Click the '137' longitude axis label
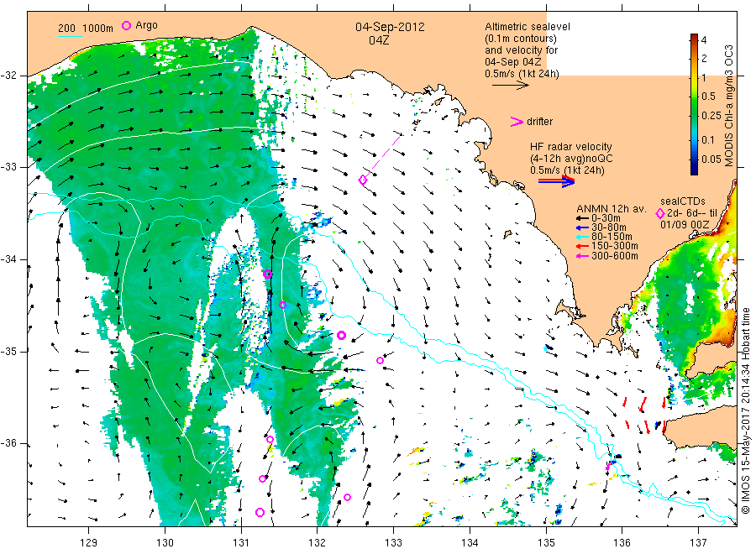This screenshot has width=756, height=554. click(699, 543)
